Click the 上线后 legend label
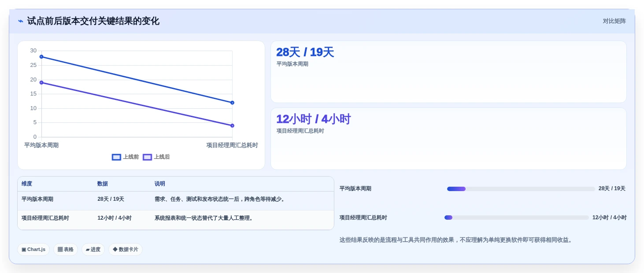 162,157
